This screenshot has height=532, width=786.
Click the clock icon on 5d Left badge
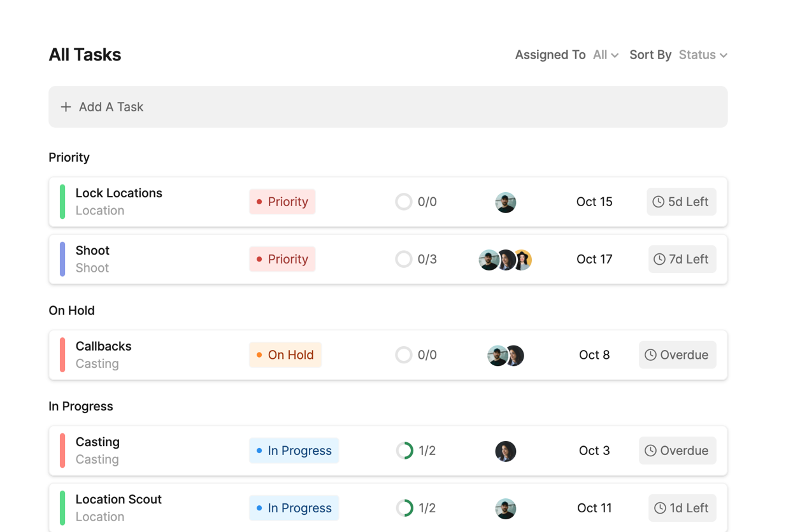tap(659, 202)
